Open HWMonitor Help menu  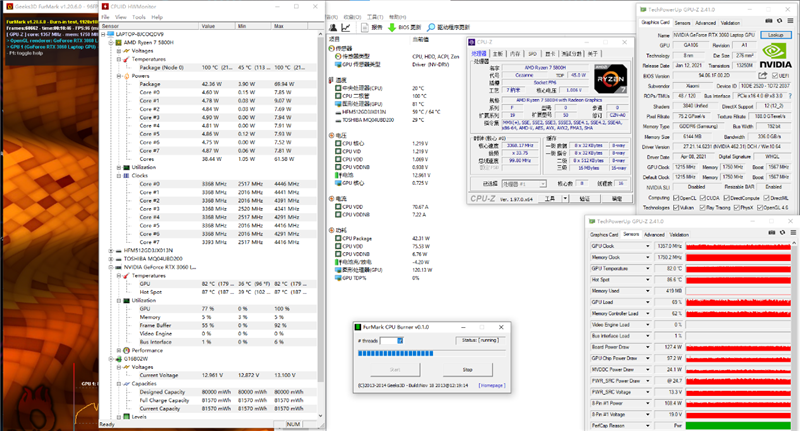tap(157, 17)
